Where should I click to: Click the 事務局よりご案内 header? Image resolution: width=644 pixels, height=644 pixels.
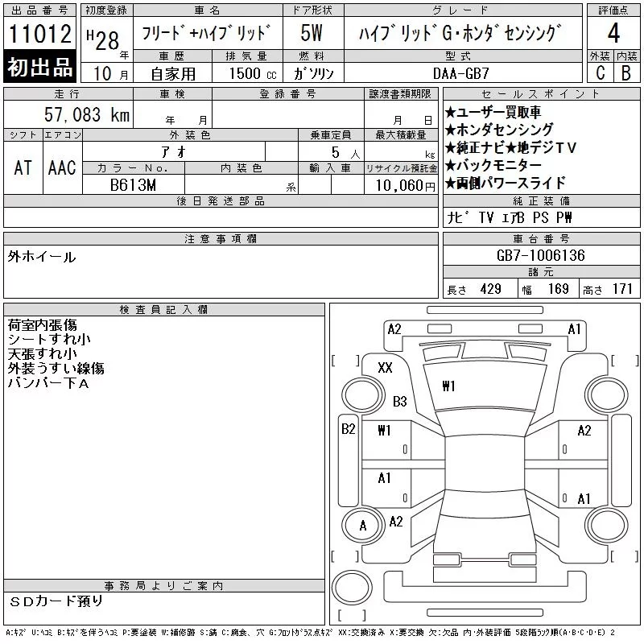click(x=164, y=586)
